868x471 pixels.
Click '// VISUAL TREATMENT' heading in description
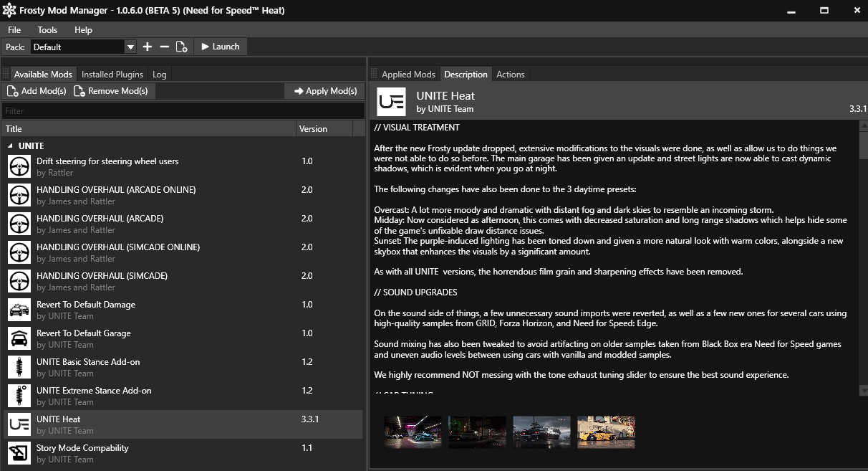417,128
